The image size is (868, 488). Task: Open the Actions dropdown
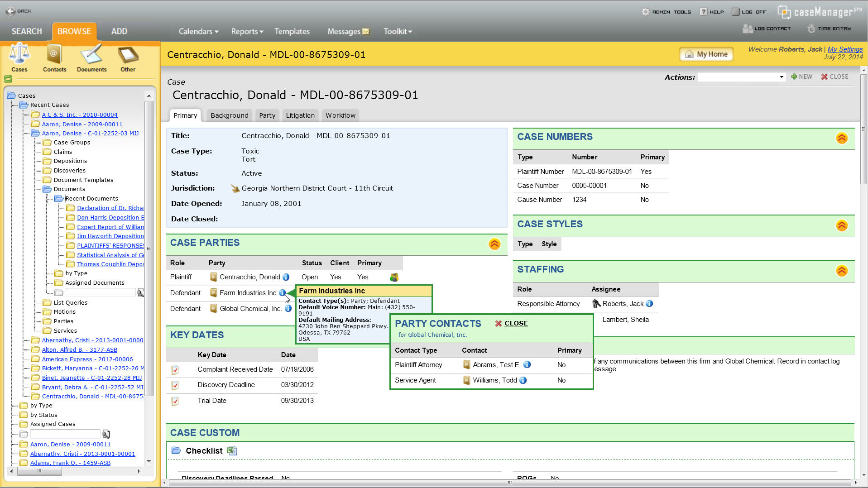click(x=741, y=77)
